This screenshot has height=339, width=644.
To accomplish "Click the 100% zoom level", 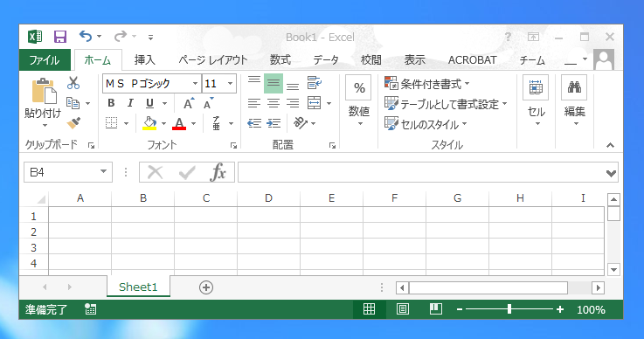I will 591,309.
